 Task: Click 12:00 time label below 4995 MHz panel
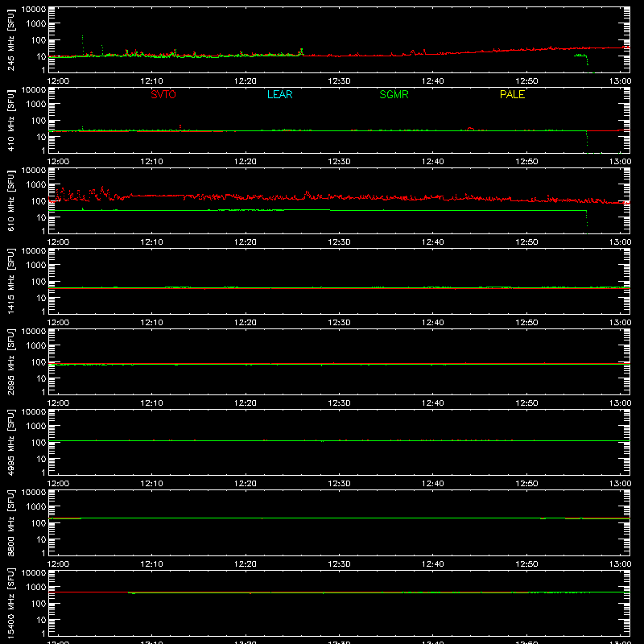pos(58,484)
